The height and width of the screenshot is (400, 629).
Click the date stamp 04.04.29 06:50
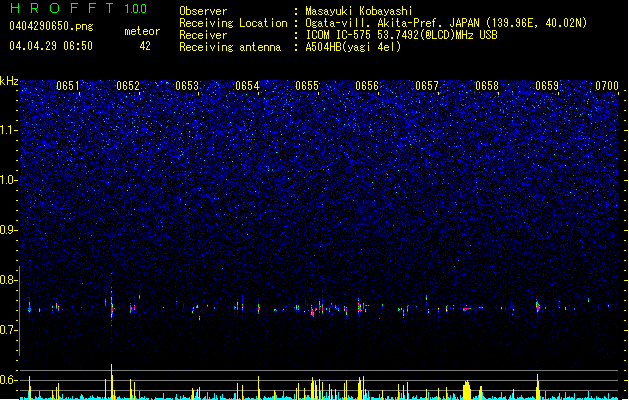point(51,46)
